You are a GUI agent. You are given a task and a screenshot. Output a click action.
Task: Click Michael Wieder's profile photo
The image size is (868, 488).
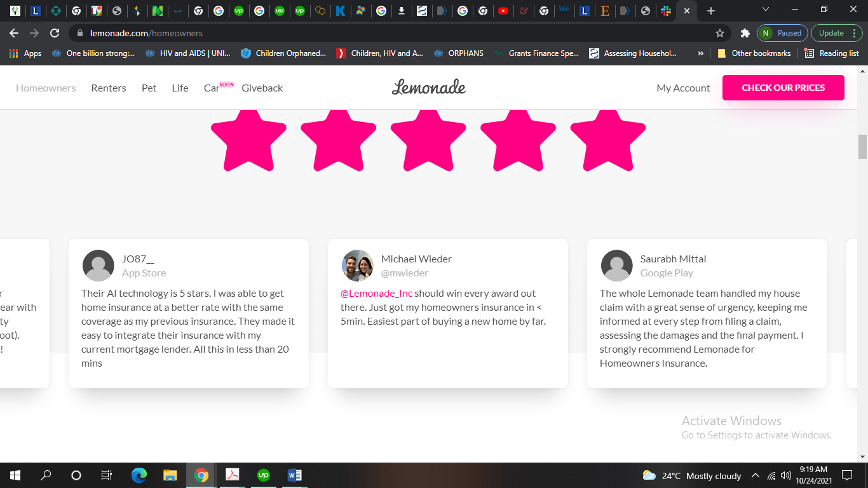(x=358, y=266)
